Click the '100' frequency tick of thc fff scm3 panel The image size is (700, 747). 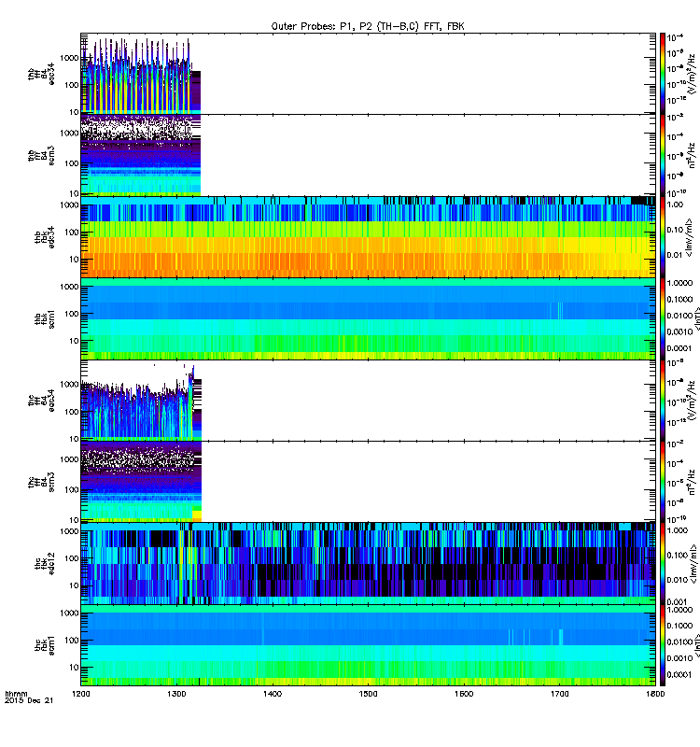(72, 489)
